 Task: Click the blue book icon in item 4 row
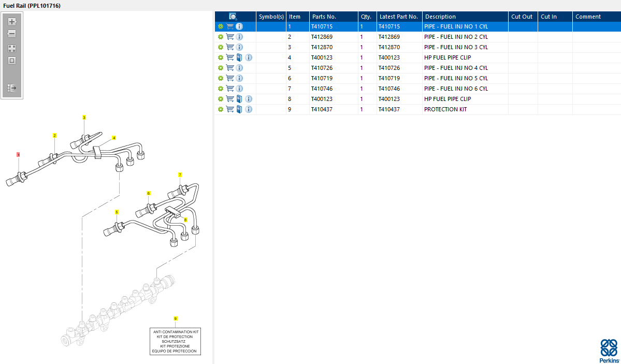239,57
